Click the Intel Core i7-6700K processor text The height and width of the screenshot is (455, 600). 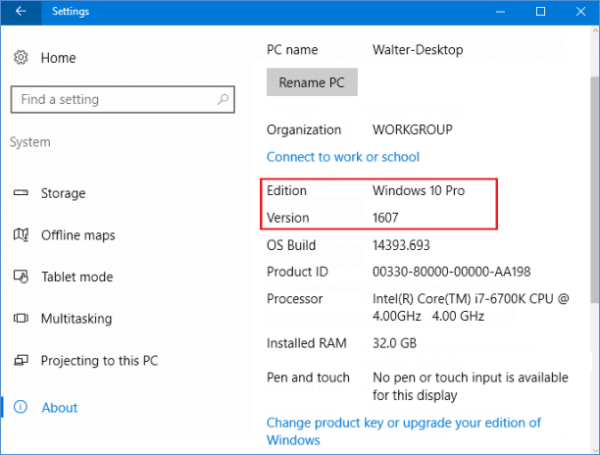[471, 307]
